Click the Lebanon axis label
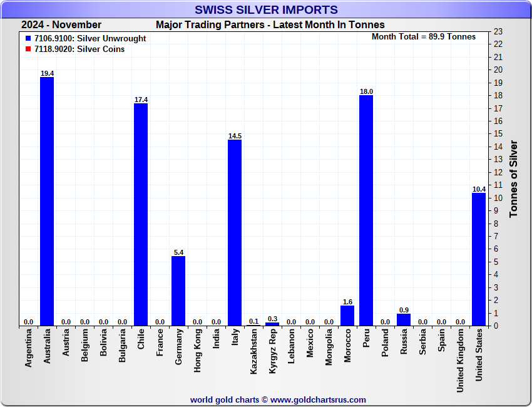 click(x=291, y=346)
